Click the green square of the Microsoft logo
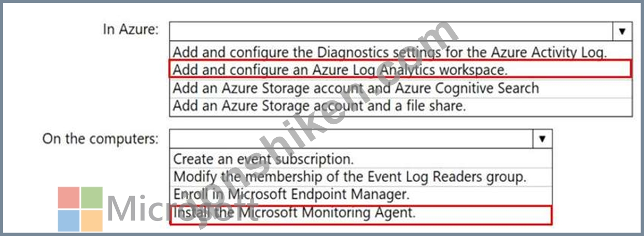 coord(92,197)
